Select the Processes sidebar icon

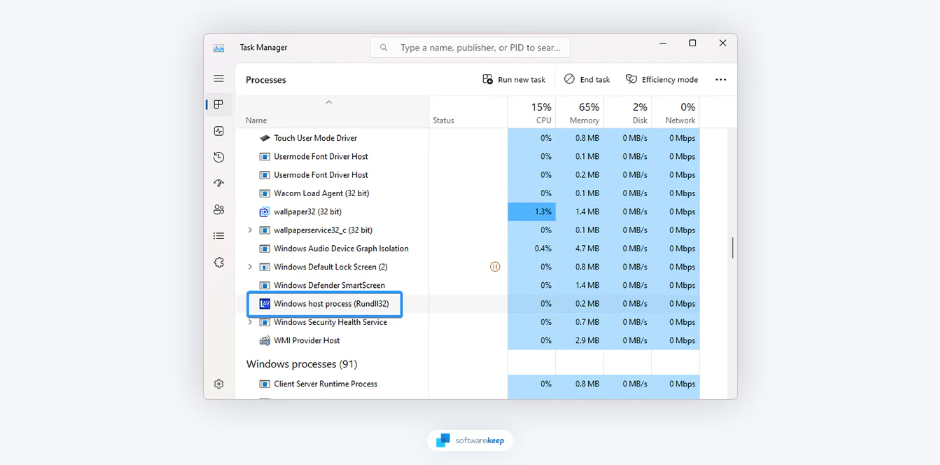(219, 105)
